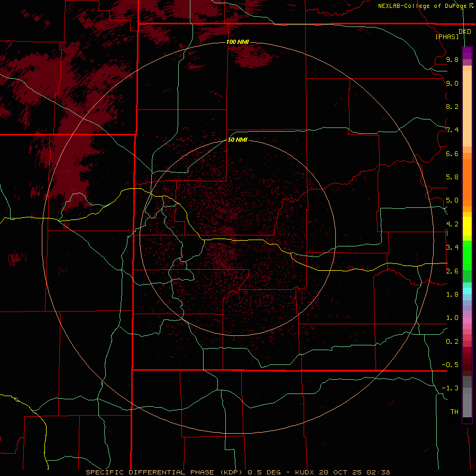Click the 2.6 legend value
This screenshot has width=476, height=476.
[452, 271]
